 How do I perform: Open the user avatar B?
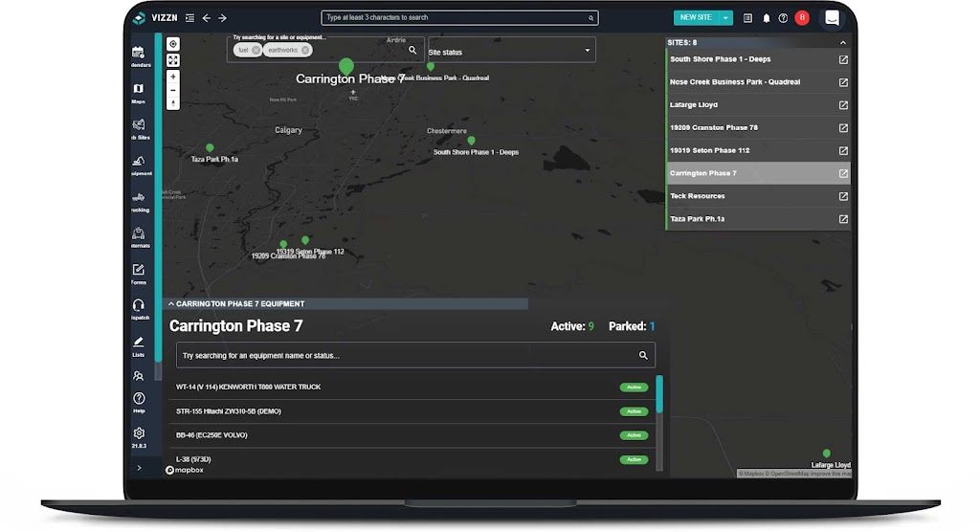(x=802, y=17)
